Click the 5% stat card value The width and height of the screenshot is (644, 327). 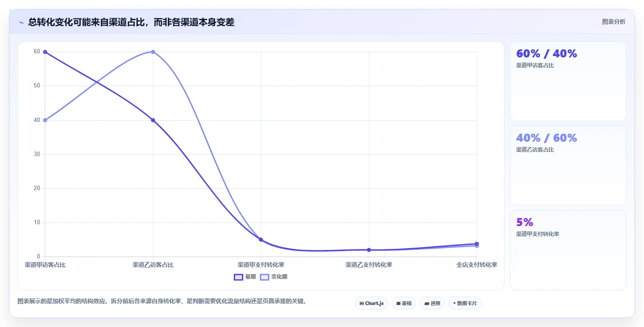click(x=525, y=222)
